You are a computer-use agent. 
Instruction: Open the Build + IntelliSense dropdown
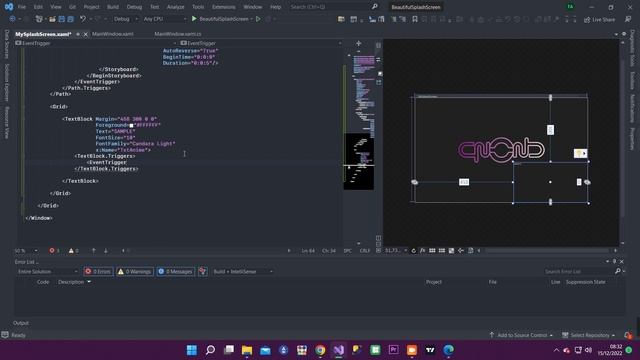click(243, 271)
